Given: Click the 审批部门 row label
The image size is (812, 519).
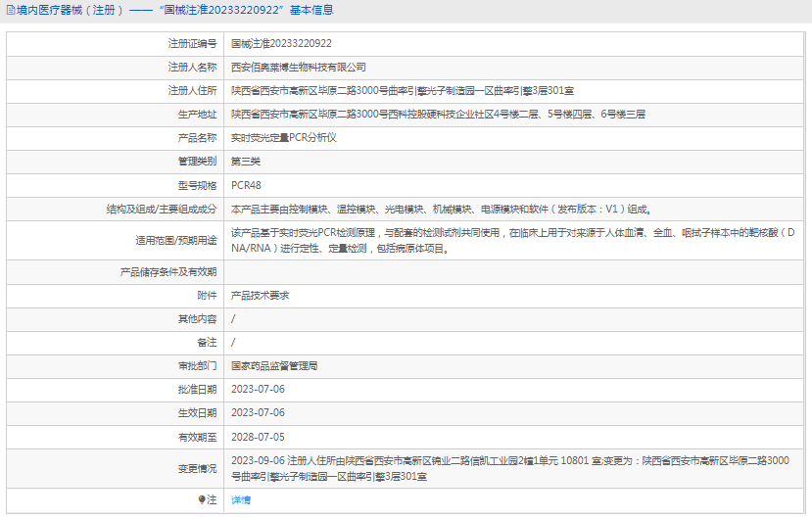Looking at the screenshot, I should pyautogui.click(x=197, y=366).
